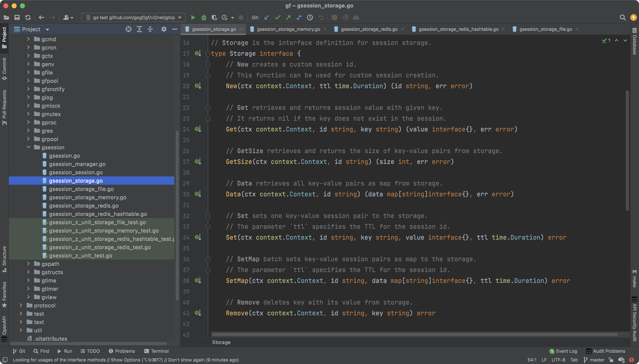The image size is (639, 364).
Task: Click Select Opened File crosshair icon
Action: (129, 29)
